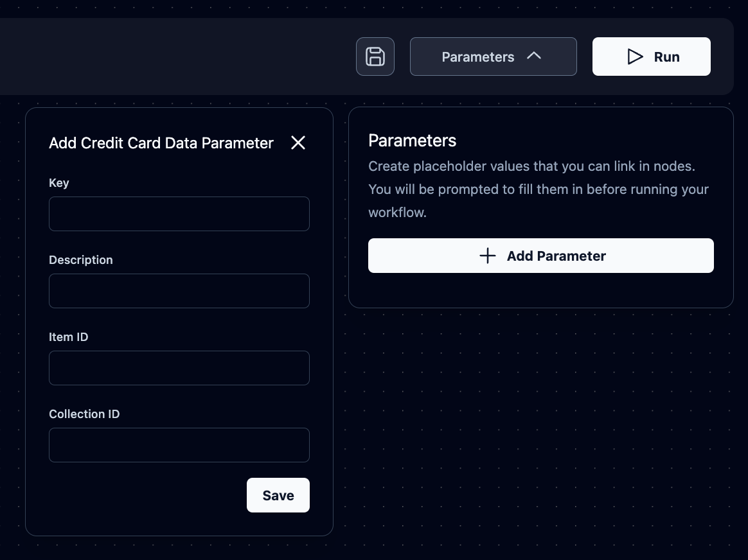Viewport: 748px width, 560px height.
Task: Click the Key field label
Action: [59, 183]
